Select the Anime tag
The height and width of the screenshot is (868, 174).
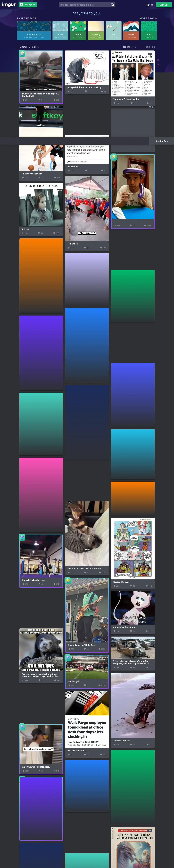pos(78,31)
